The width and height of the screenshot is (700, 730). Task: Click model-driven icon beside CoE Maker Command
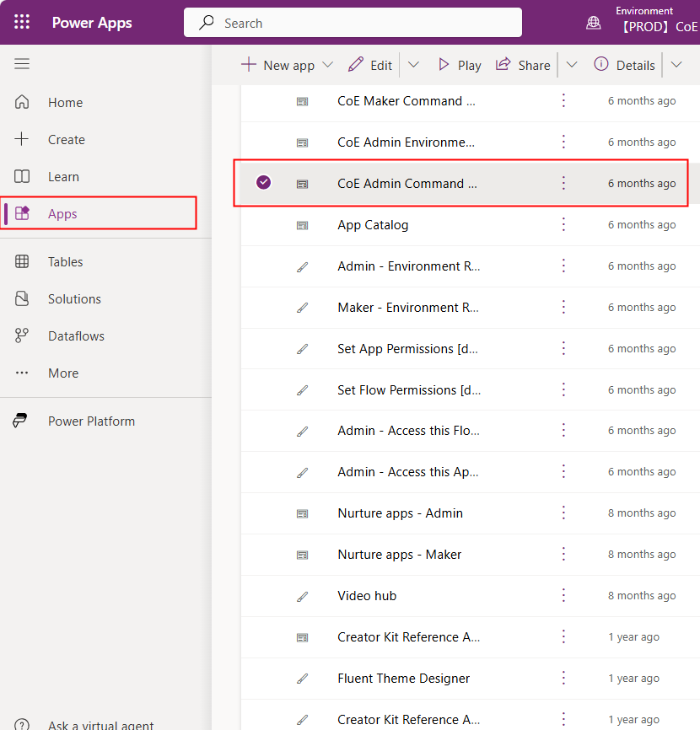coord(302,101)
